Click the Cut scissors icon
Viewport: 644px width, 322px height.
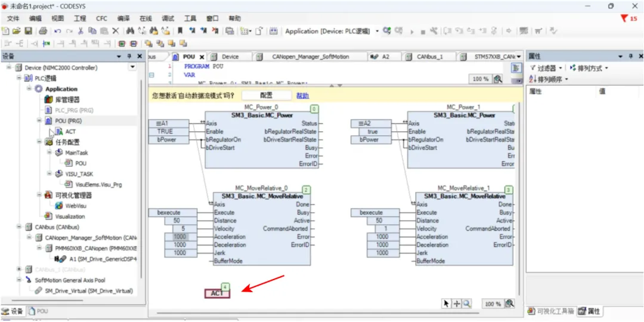[x=81, y=31]
